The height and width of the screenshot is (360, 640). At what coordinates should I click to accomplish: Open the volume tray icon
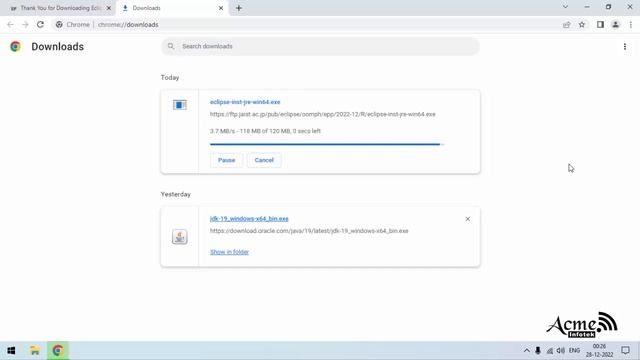point(561,351)
